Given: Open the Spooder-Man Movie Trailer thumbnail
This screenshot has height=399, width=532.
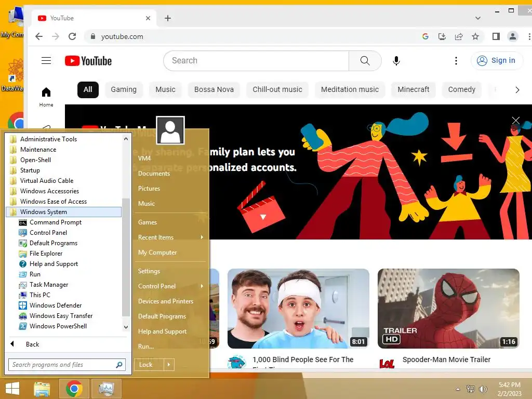Looking at the screenshot, I should coord(448,309).
